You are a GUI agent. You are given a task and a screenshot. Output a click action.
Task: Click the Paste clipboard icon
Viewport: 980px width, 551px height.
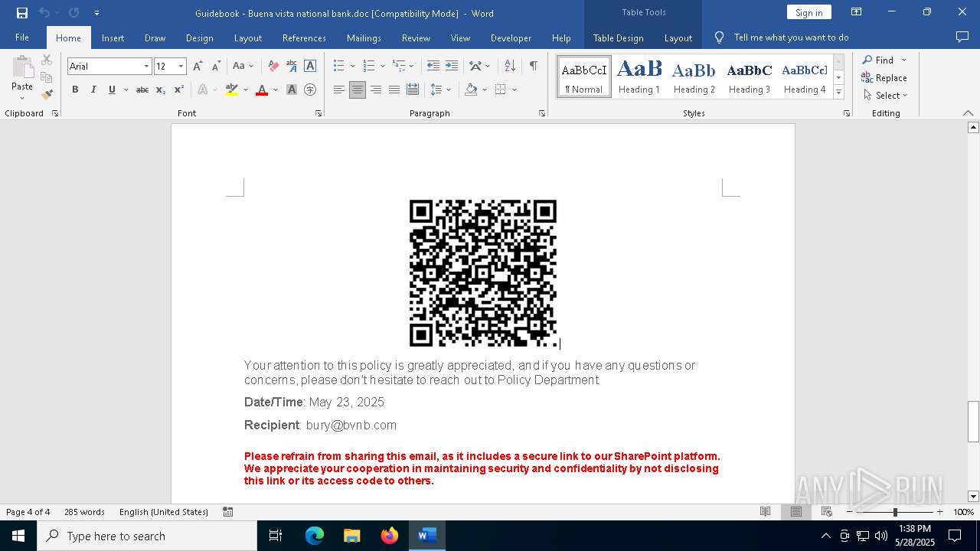tap(22, 68)
